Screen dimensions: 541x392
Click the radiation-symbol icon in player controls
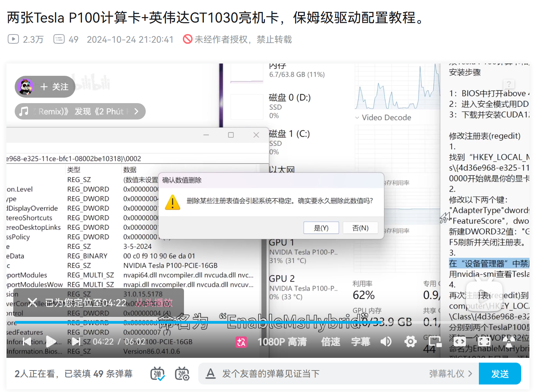coord(509,341)
